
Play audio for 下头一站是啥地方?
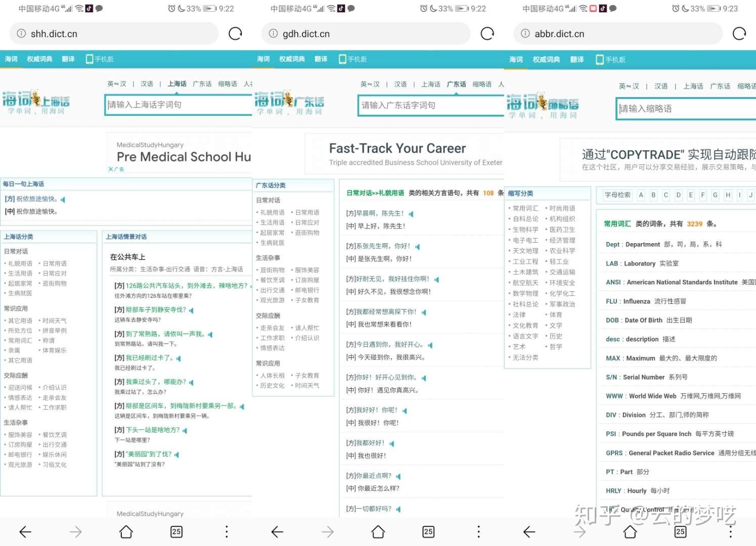(185, 431)
